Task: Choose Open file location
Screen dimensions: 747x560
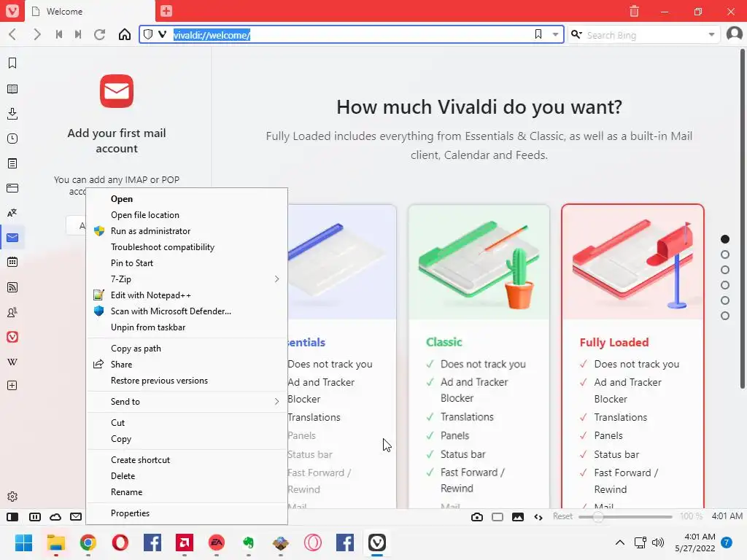Action: (x=187, y=215)
